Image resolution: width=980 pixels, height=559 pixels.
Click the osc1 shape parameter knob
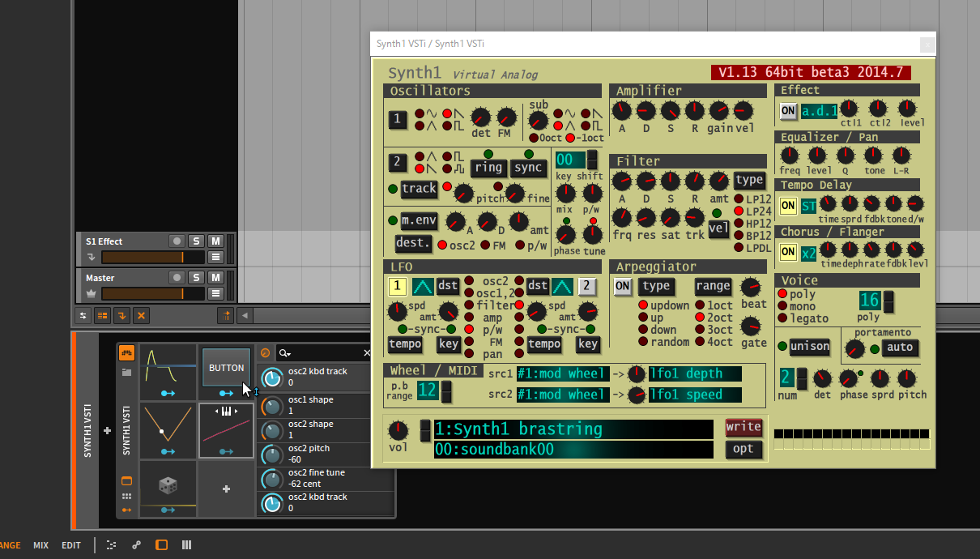272,406
